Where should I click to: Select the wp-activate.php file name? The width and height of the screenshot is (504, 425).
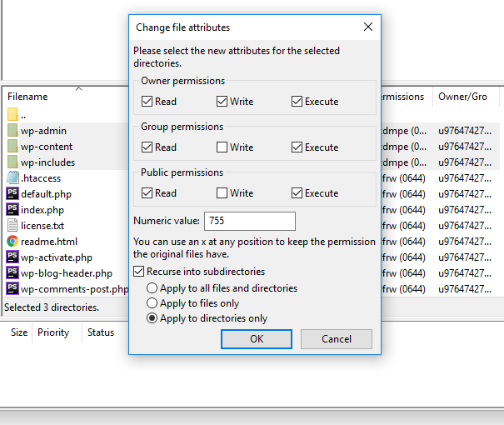click(x=57, y=257)
